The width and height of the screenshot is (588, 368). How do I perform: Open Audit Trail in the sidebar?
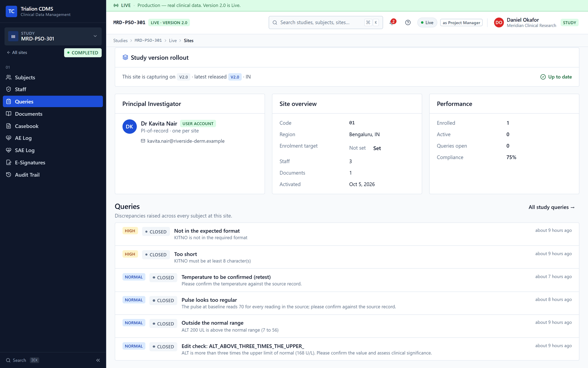pos(53,175)
